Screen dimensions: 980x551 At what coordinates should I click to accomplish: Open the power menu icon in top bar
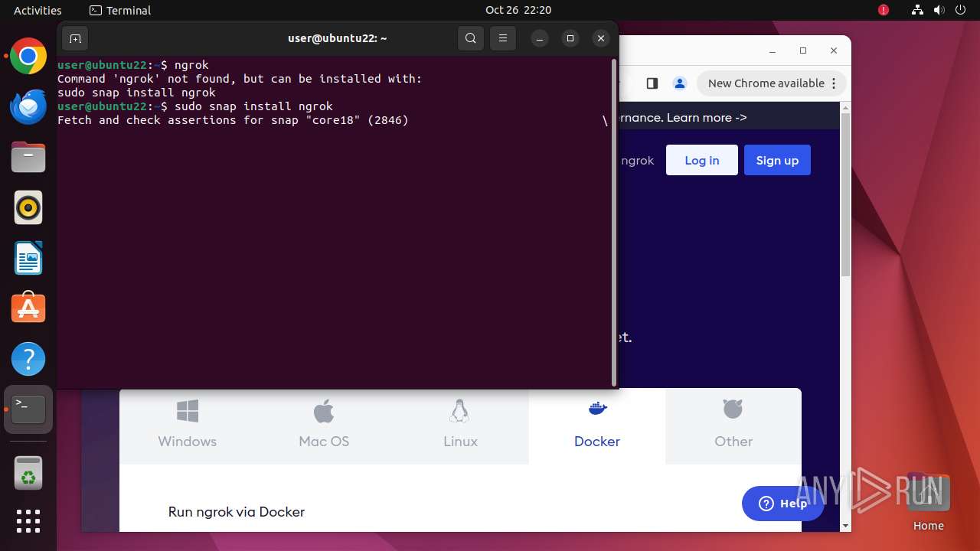[961, 10]
